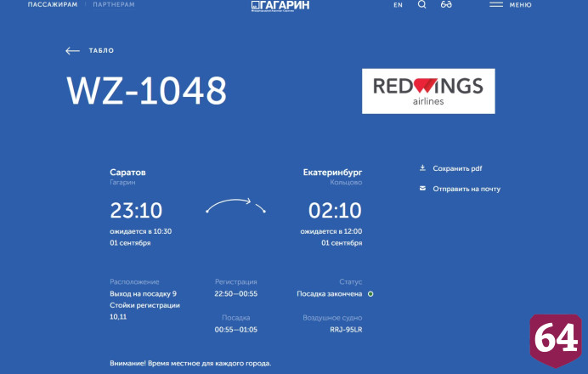Click arrival city Екатеринбург
Screen dimensions: 588x374
332,173
